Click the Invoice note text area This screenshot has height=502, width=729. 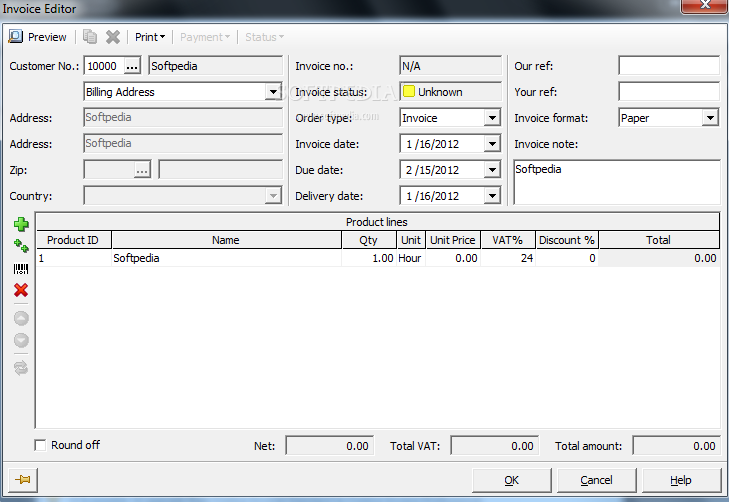tap(617, 182)
